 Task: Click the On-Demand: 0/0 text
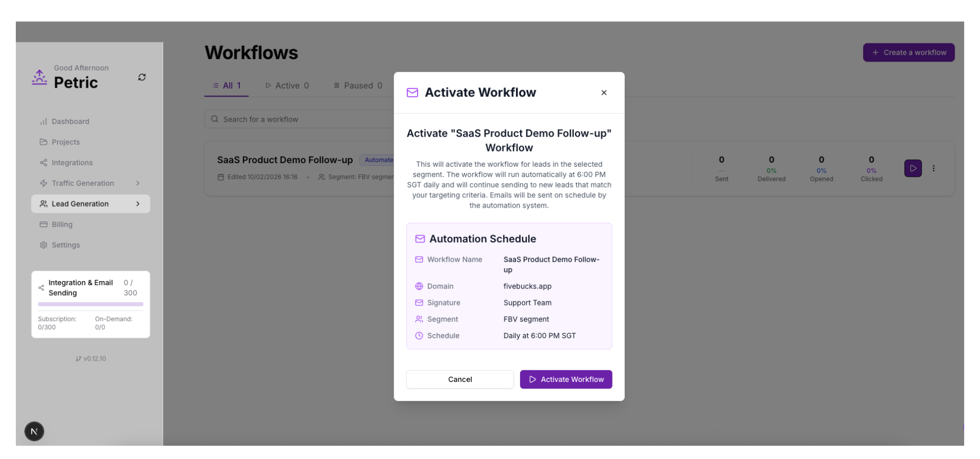click(113, 323)
